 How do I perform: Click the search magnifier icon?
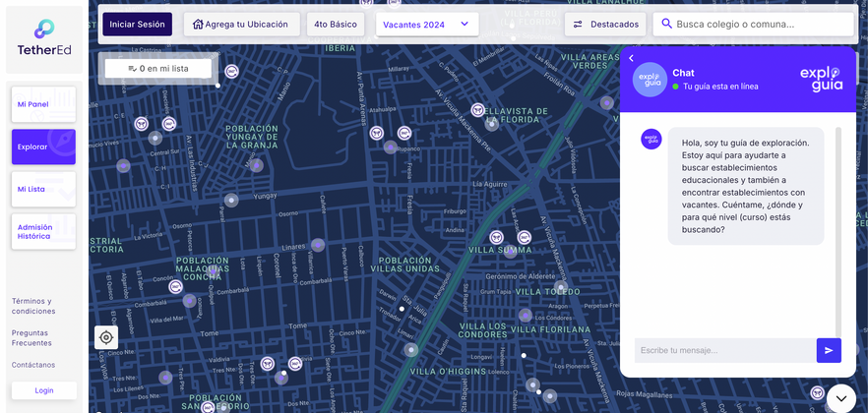[666, 25]
